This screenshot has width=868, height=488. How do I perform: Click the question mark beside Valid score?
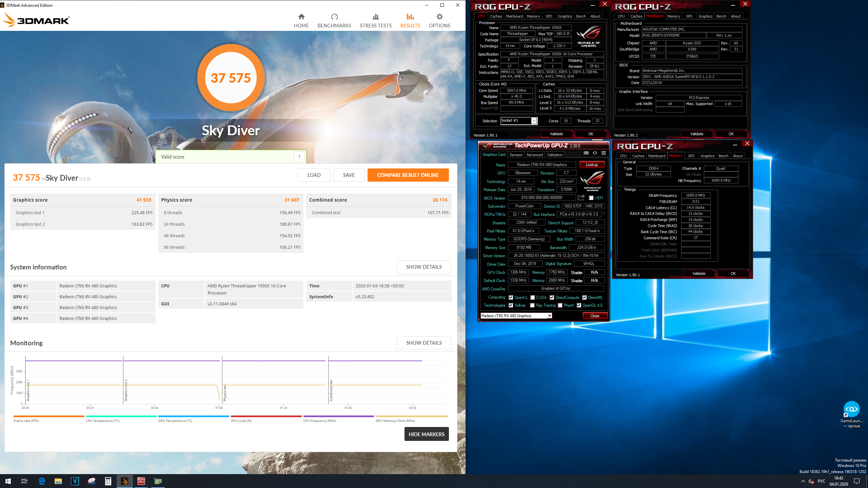pos(299,157)
